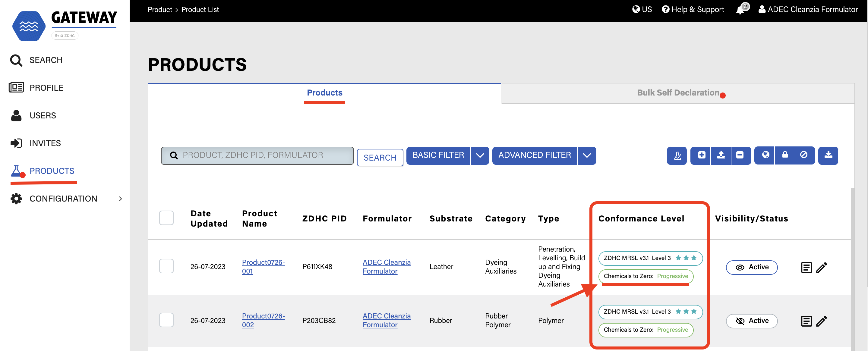Click the Visibility/Status column header
Screen dimensions: 868x351
tap(751, 219)
